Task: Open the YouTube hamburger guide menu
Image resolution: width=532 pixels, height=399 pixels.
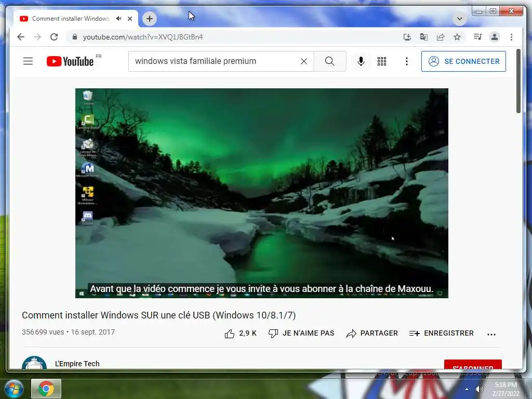Action: [28, 61]
